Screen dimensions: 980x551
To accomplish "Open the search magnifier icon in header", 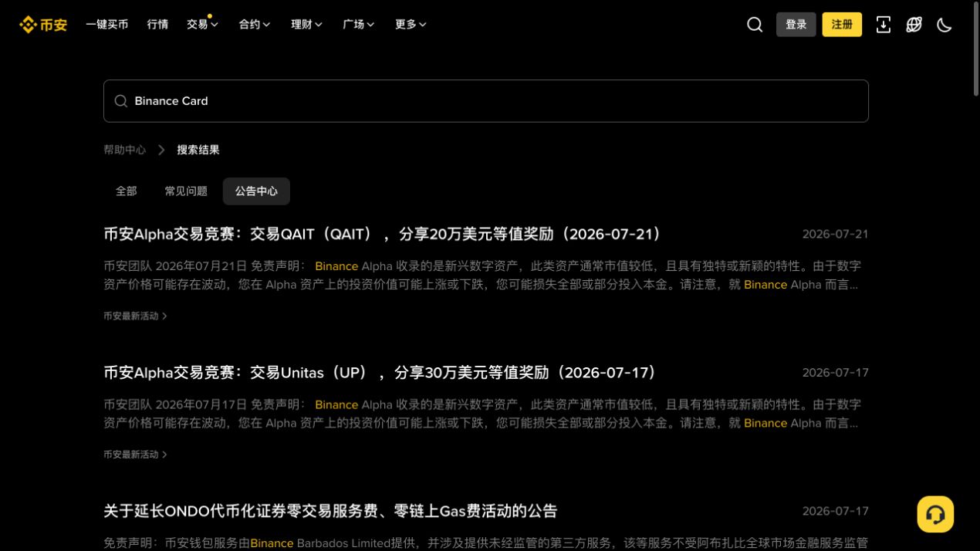I will pyautogui.click(x=755, y=25).
